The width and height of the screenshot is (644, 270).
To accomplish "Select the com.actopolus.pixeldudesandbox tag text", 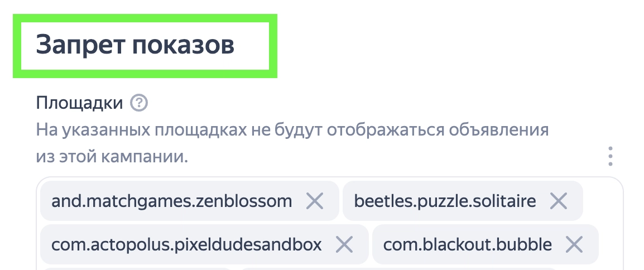I will point(186,244).
